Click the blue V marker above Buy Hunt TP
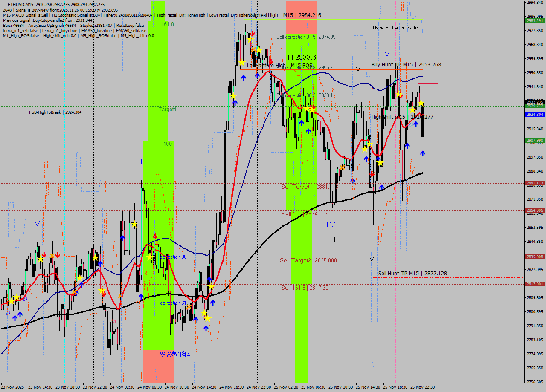The image size is (546, 392). click(387, 54)
